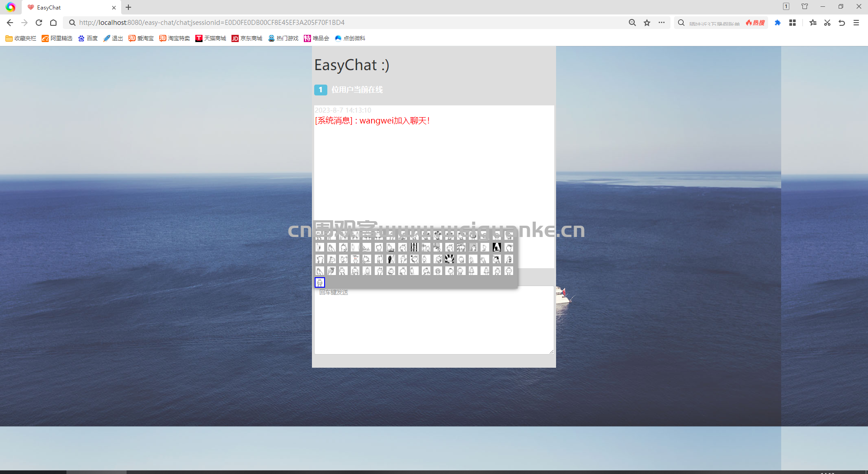Click the message box resize handle

click(551, 351)
